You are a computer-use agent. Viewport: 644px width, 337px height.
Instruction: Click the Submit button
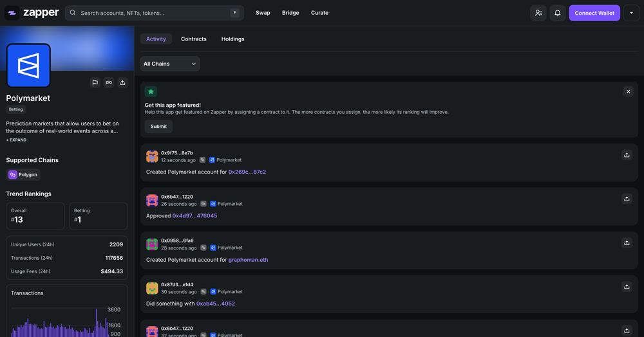pyautogui.click(x=158, y=126)
